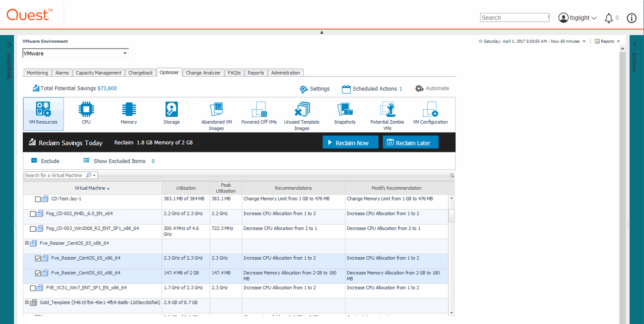Click the Total Potential Savings chart icon

tap(35, 88)
